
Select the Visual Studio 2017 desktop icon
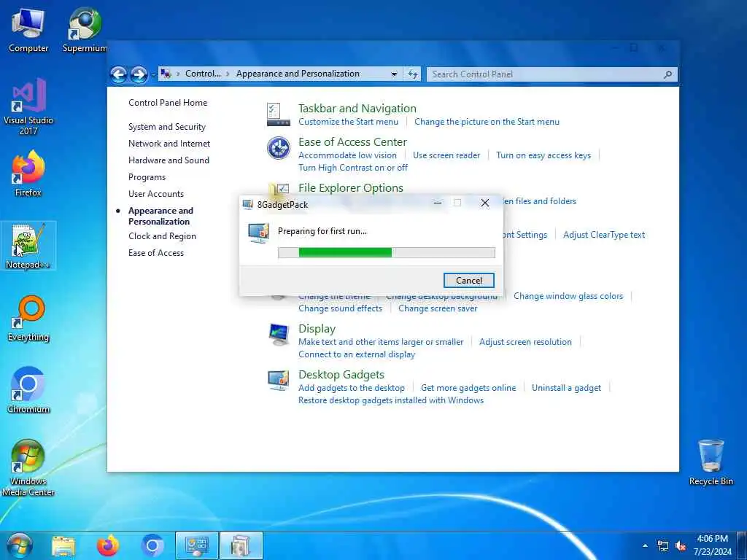(28, 107)
